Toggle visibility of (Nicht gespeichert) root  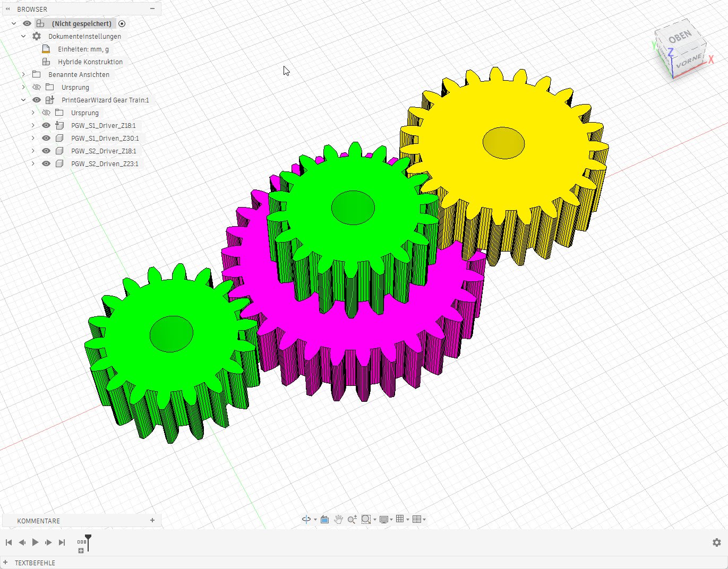[27, 23]
